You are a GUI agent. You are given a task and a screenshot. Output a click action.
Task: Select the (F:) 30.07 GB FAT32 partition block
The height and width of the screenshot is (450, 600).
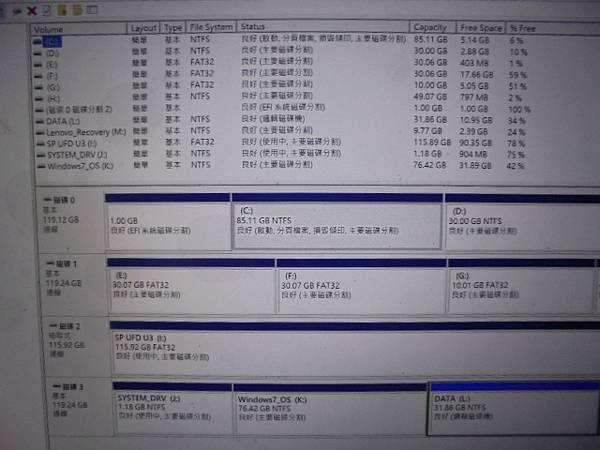(361, 286)
